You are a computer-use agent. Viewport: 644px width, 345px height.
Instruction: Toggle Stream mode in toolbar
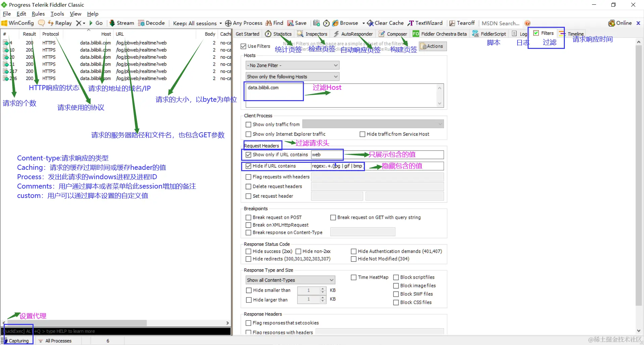click(121, 23)
